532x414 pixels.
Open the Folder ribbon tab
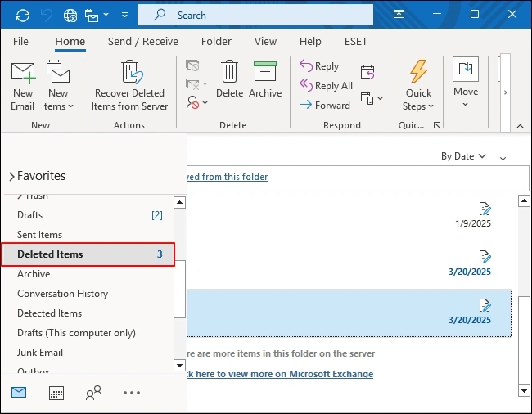pyautogui.click(x=216, y=42)
